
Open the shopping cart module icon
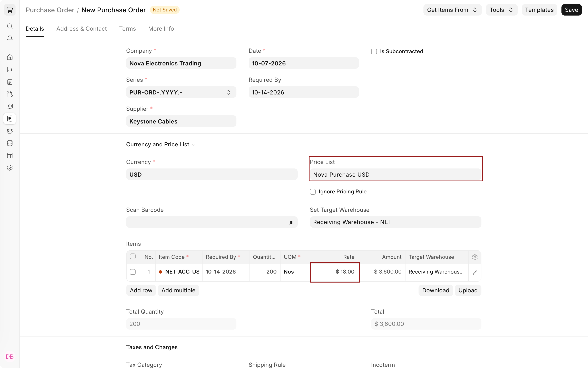pos(10,10)
